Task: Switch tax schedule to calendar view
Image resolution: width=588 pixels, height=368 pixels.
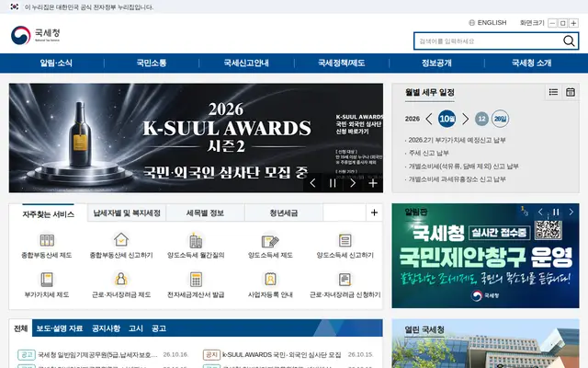Action: (x=571, y=92)
